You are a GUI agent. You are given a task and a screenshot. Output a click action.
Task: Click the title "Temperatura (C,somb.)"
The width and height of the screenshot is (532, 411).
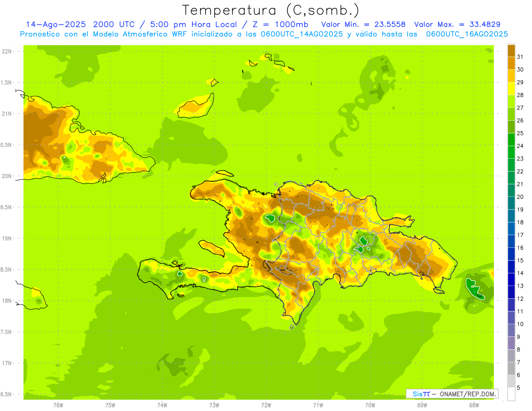[271, 10]
